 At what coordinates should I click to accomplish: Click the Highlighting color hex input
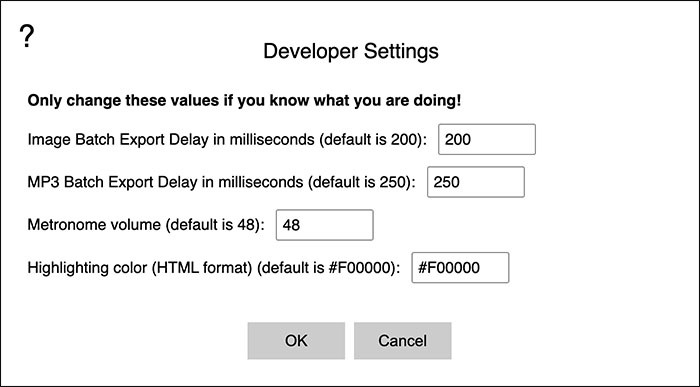tap(460, 268)
